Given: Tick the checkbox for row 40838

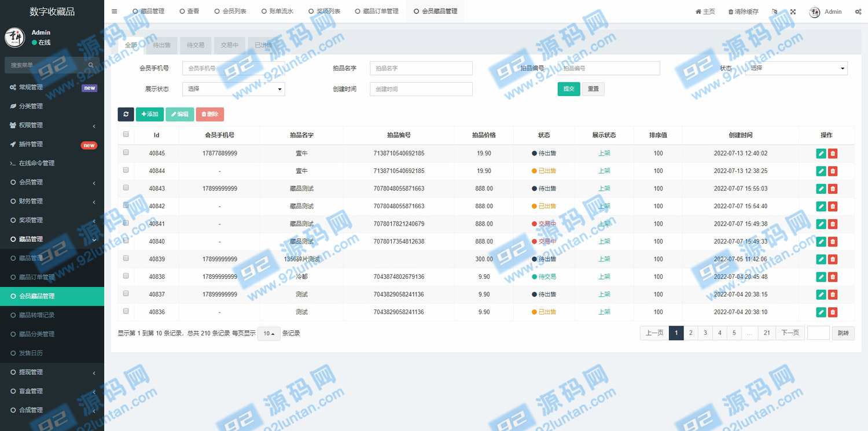Looking at the screenshot, I should [x=126, y=276].
